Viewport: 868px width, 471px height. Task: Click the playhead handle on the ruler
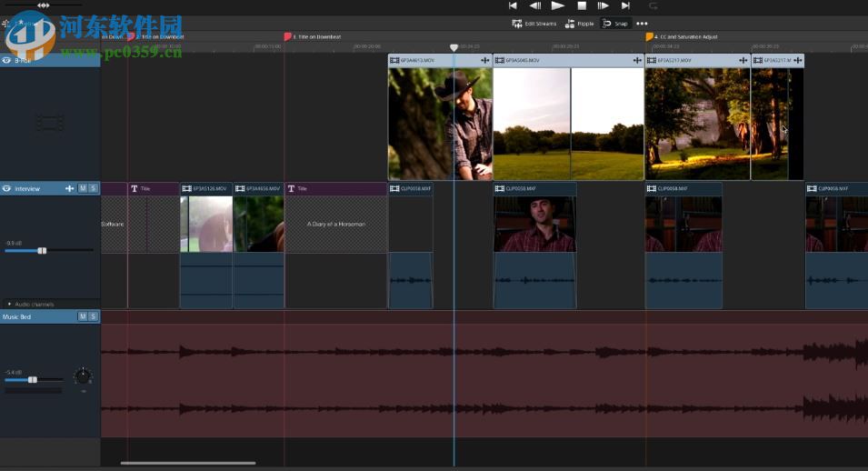coord(454,47)
